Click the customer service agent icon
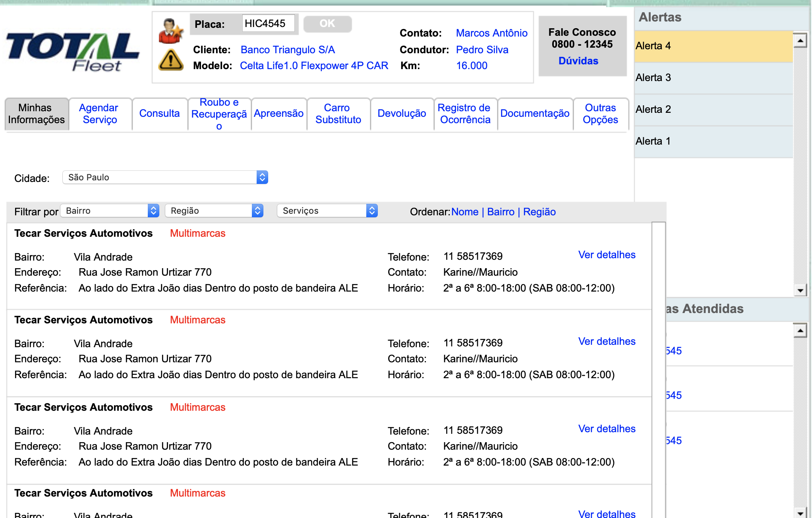812x518 pixels. (x=171, y=31)
